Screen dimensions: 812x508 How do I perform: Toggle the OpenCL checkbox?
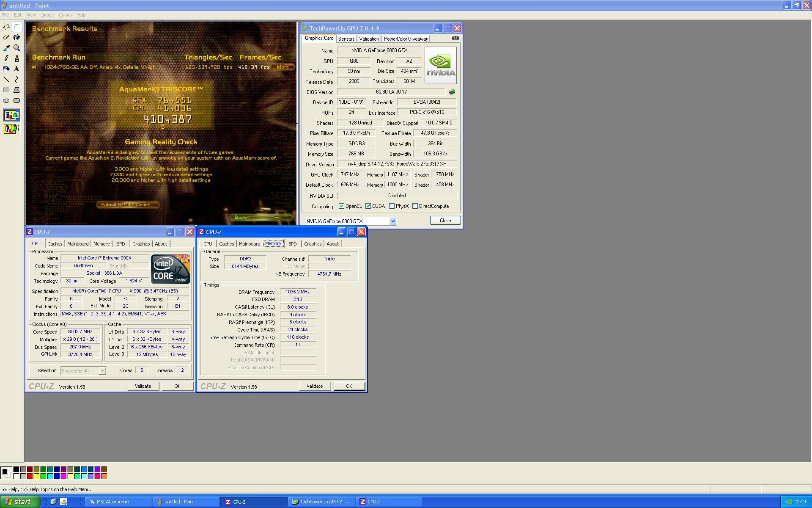341,206
